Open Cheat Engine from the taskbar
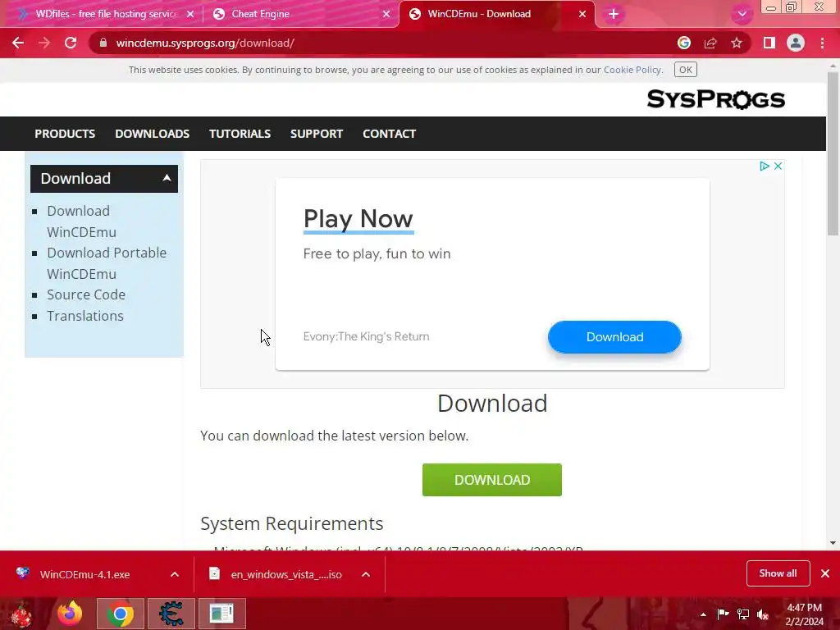 click(x=171, y=614)
